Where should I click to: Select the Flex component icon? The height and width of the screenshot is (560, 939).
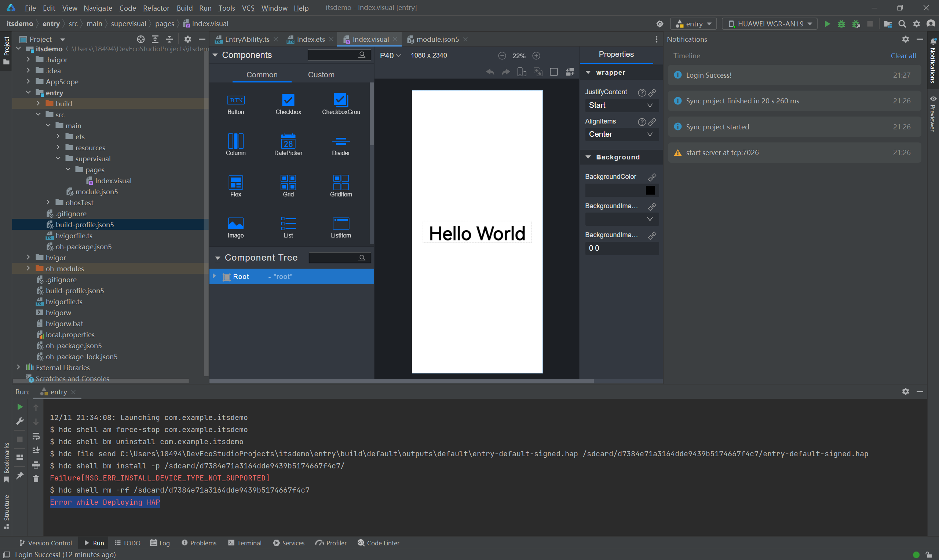(235, 183)
